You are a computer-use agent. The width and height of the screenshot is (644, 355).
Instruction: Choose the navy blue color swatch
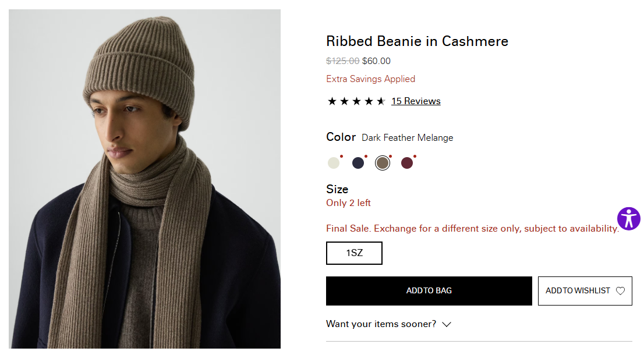click(x=358, y=163)
